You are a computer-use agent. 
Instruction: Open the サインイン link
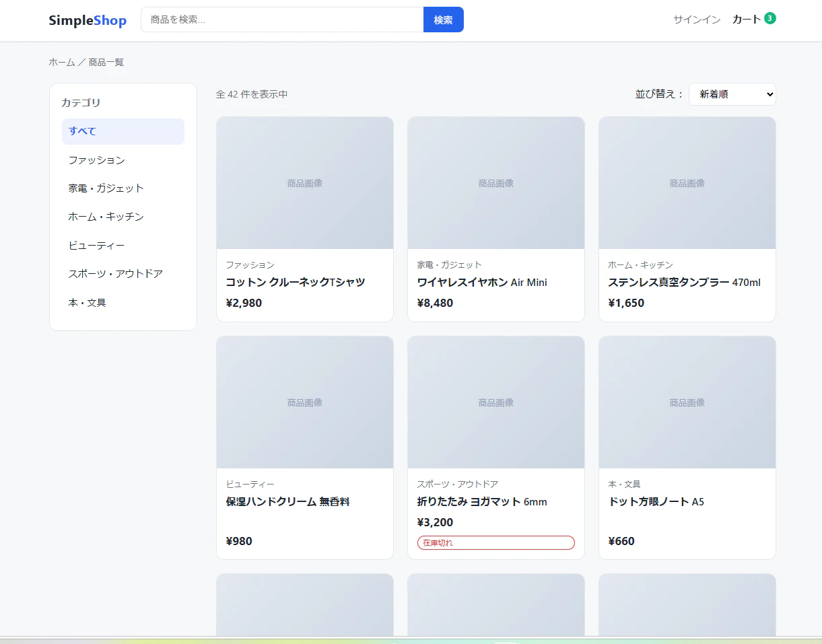697,20
